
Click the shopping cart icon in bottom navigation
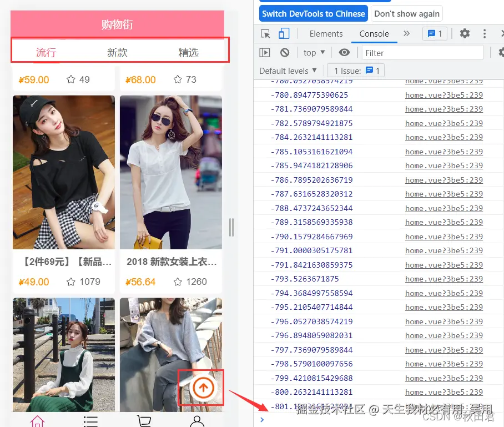(144, 421)
